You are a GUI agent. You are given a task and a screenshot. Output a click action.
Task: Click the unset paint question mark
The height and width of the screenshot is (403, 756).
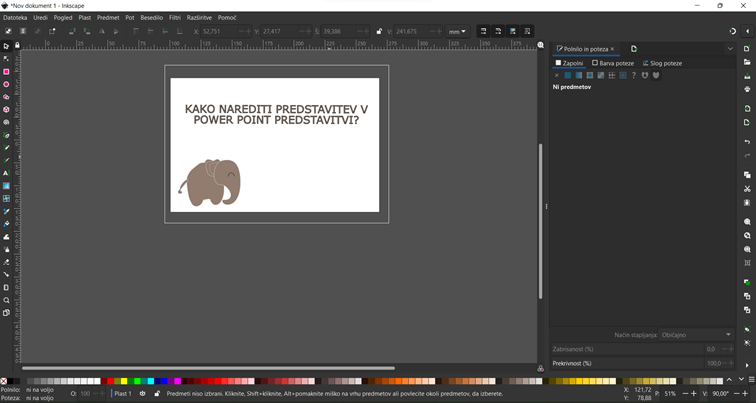click(x=634, y=75)
